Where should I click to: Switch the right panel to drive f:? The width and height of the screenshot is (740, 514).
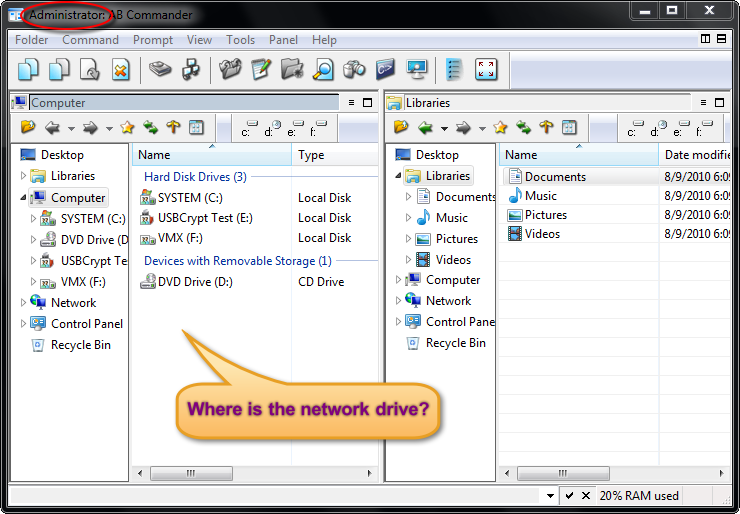click(704, 129)
